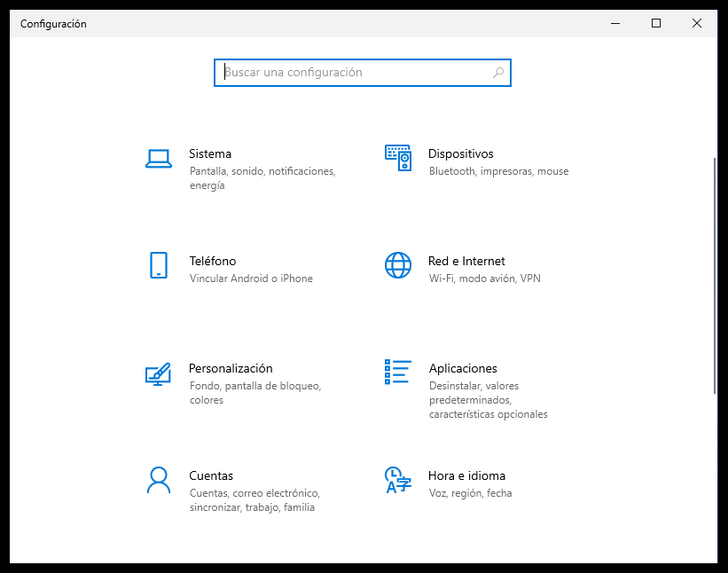728x573 pixels.
Task: Open the Sistema settings title
Action: pyautogui.click(x=210, y=153)
